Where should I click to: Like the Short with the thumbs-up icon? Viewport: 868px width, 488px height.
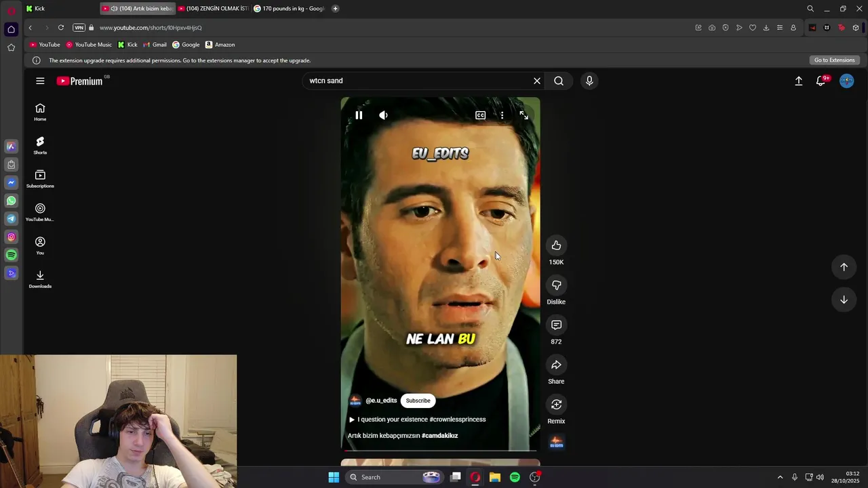(x=556, y=245)
